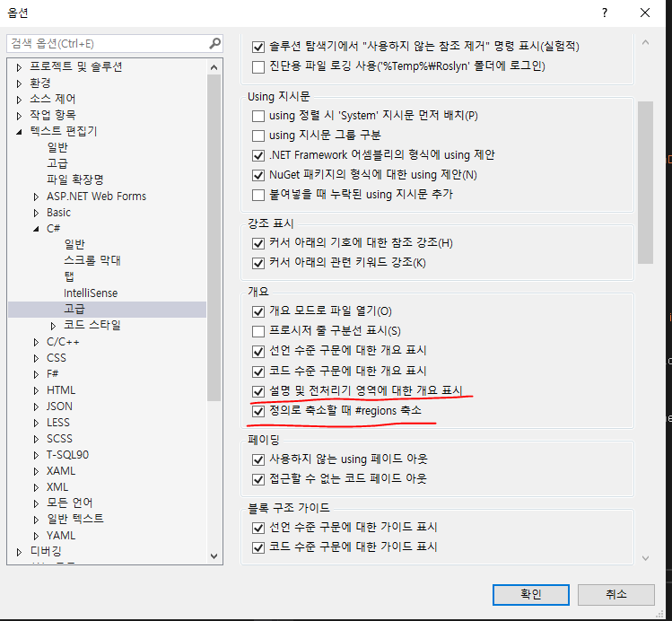Toggle NuGet 패키지 using 제안 checkbox
Image resolution: width=672 pixels, height=621 pixels.
click(258, 175)
